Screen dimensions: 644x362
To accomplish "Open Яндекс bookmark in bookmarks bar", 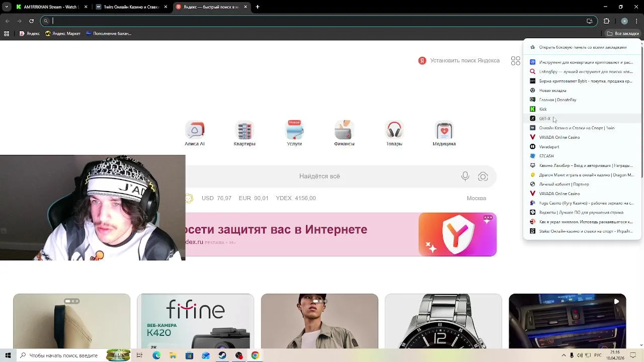I will [30, 34].
